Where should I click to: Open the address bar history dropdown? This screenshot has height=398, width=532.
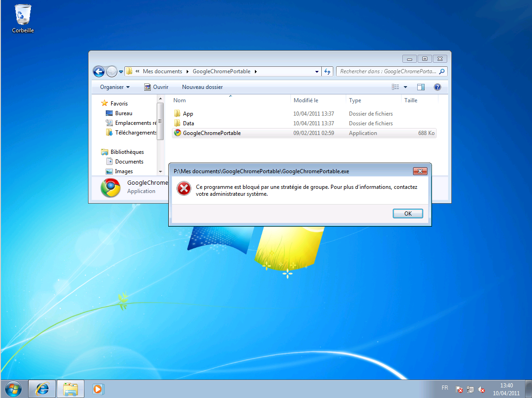pyautogui.click(x=317, y=71)
